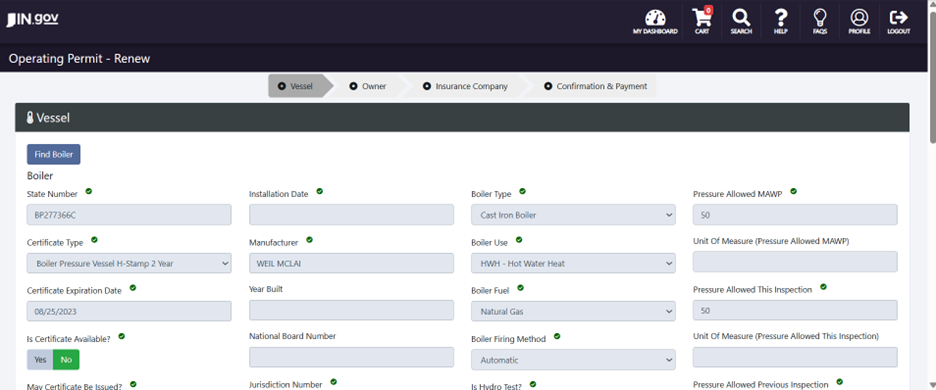Click the Vessel panel thermometer icon
The height and width of the screenshot is (390, 936).
click(x=30, y=118)
